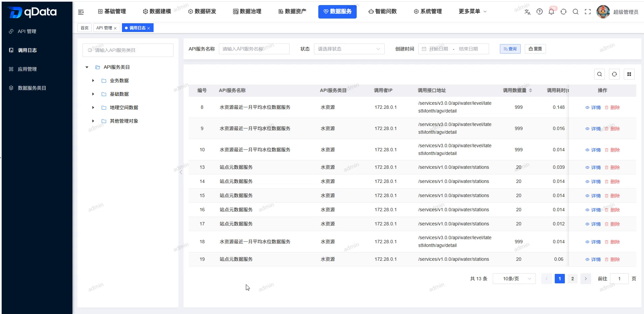The height and width of the screenshot is (314, 644).
Task: Close the API 管理 tab
Action: tap(115, 28)
